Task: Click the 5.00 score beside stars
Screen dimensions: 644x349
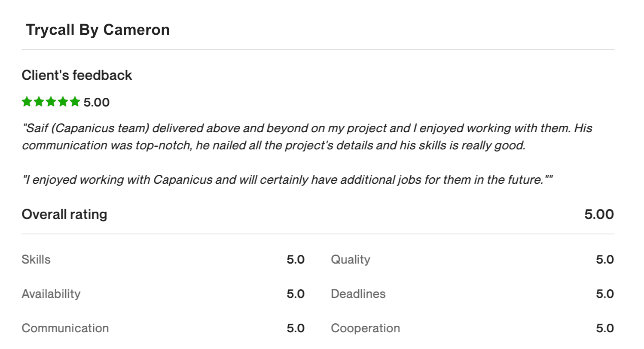Action: 97,102
